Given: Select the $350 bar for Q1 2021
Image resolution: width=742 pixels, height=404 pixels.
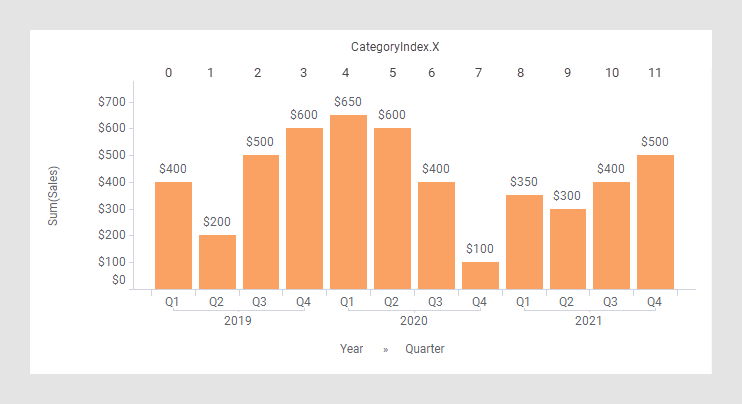Looking at the screenshot, I should coord(524,242).
